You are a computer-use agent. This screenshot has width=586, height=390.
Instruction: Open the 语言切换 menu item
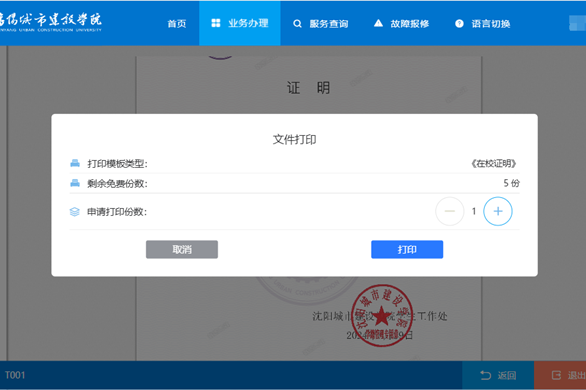[x=482, y=24]
